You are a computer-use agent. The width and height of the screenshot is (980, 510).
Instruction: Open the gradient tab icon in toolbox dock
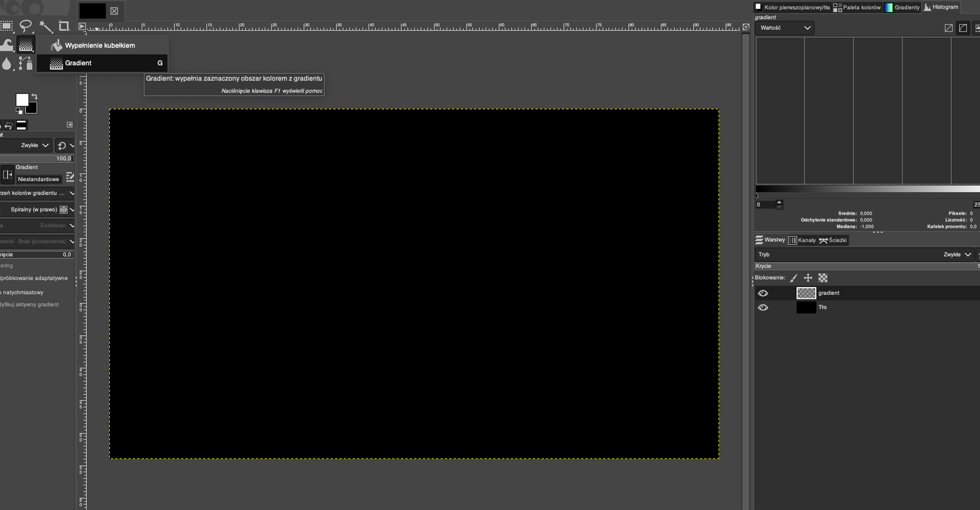click(x=21, y=125)
